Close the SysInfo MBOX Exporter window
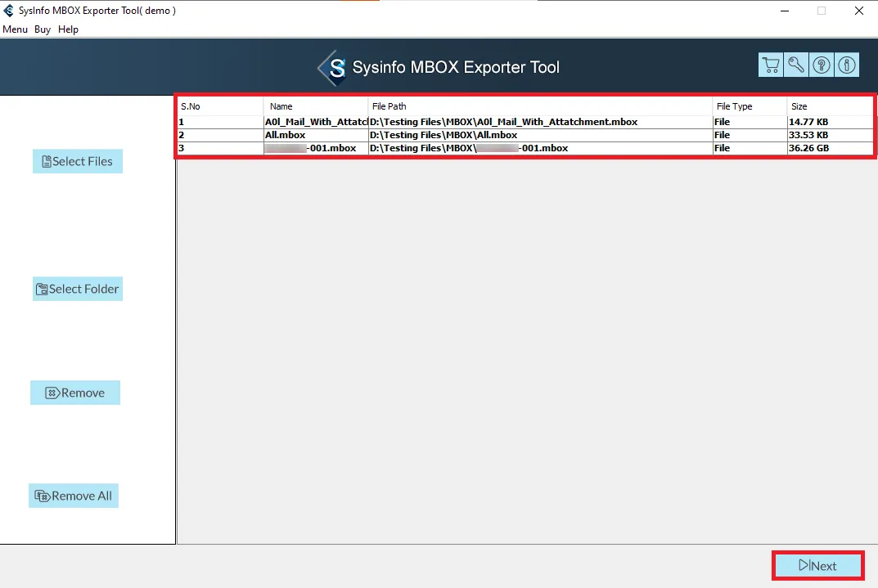This screenshot has width=878, height=588. point(859,11)
